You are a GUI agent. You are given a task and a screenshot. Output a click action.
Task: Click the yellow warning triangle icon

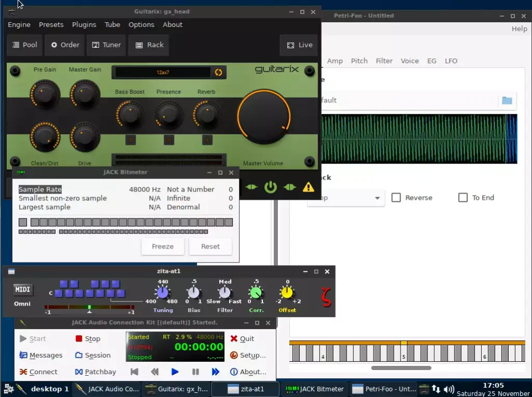coord(308,187)
